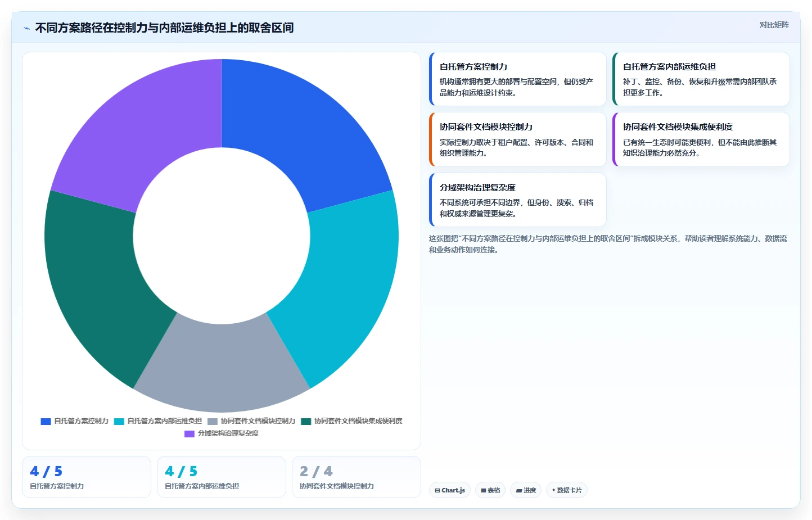This screenshot has height=520, width=812.
Task: Open the 协同套件文档模块集成便利度 info card
Action: [701, 139]
